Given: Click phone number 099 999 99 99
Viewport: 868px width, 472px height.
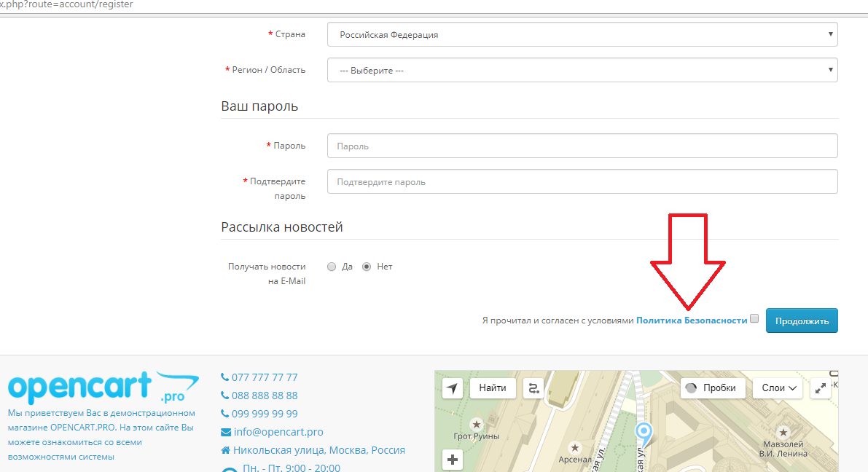Looking at the screenshot, I should point(265,414).
